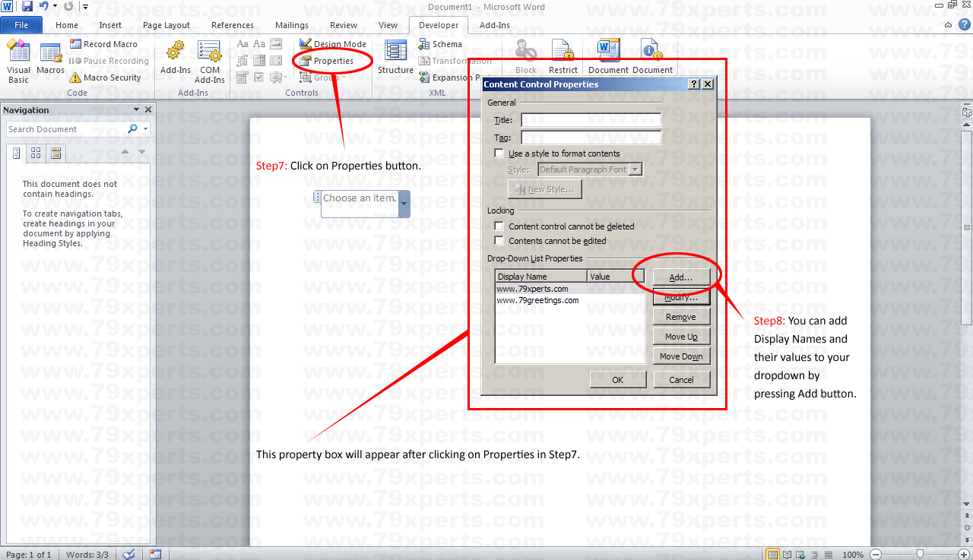Click zoom slider handle
Image resolution: width=973 pixels, height=560 pixels.
[x=920, y=555]
